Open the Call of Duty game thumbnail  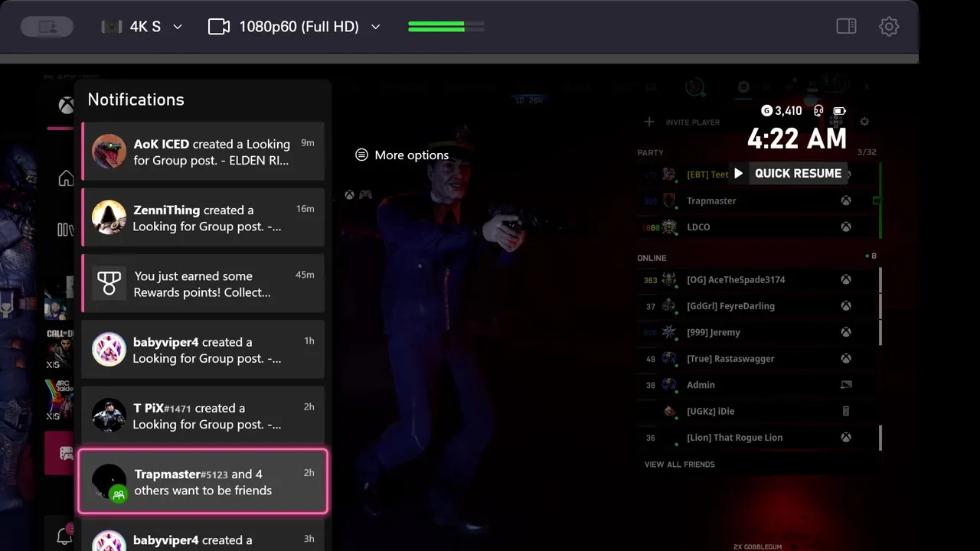tap(60, 348)
